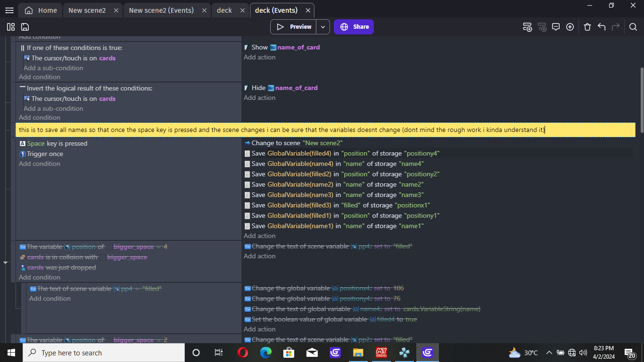644x362 pixels.
Task: Open the project manager panel icon
Action: click(x=11, y=27)
